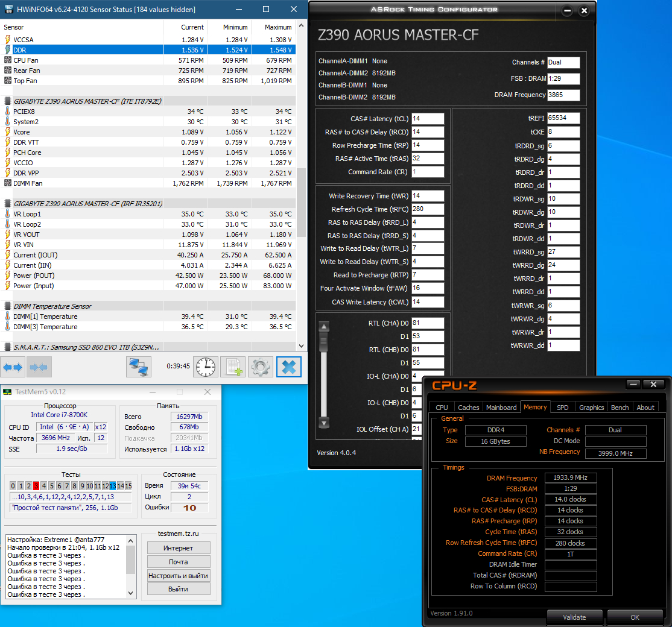
Task: Click the ASRock Timing Configurator minimize icon
Action: point(567,11)
